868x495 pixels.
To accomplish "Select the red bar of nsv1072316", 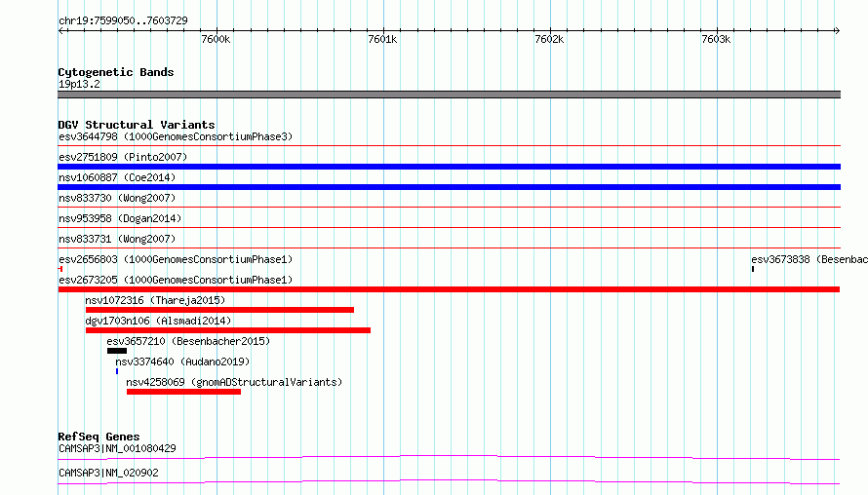I will [219, 310].
